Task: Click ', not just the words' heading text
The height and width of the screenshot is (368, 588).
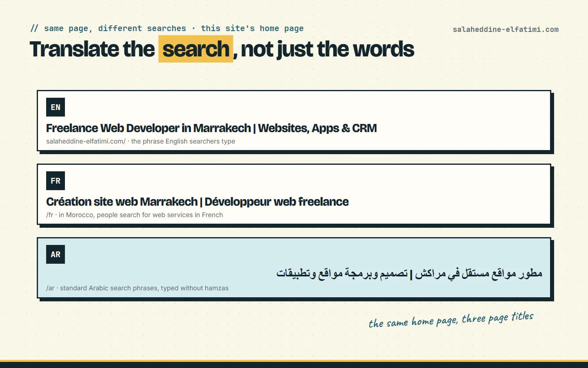Action: (x=324, y=49)
